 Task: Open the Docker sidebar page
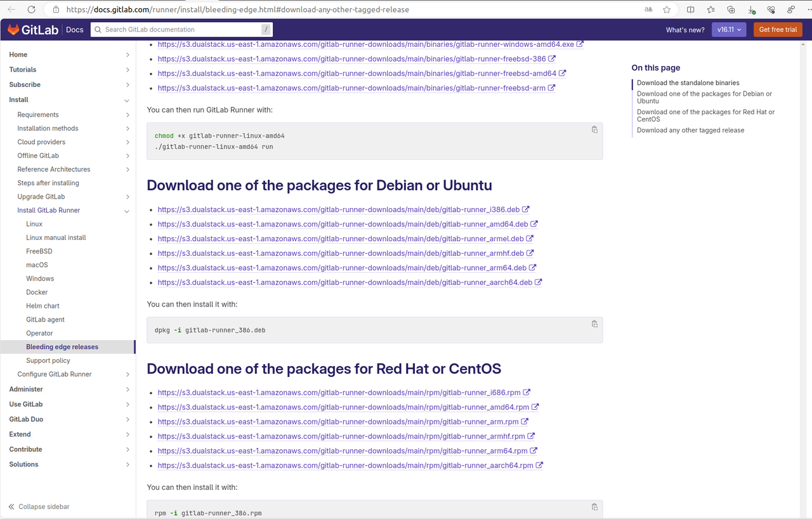tap(37, 292)
